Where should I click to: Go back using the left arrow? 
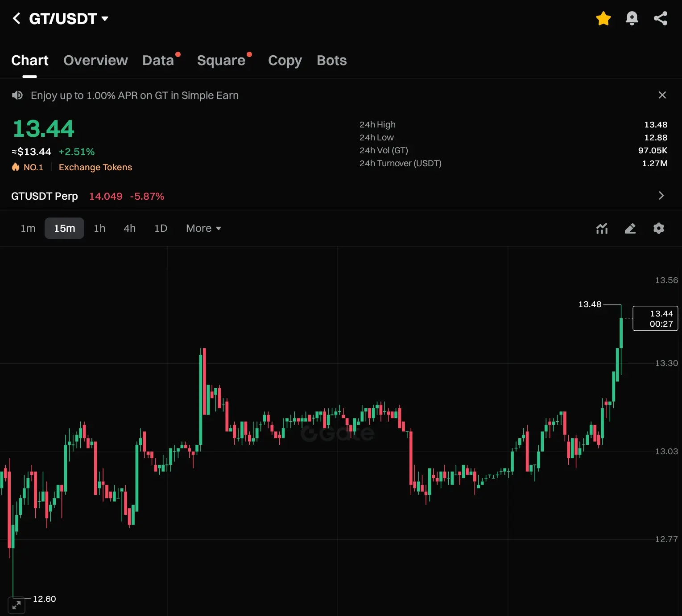pos(17,19)
